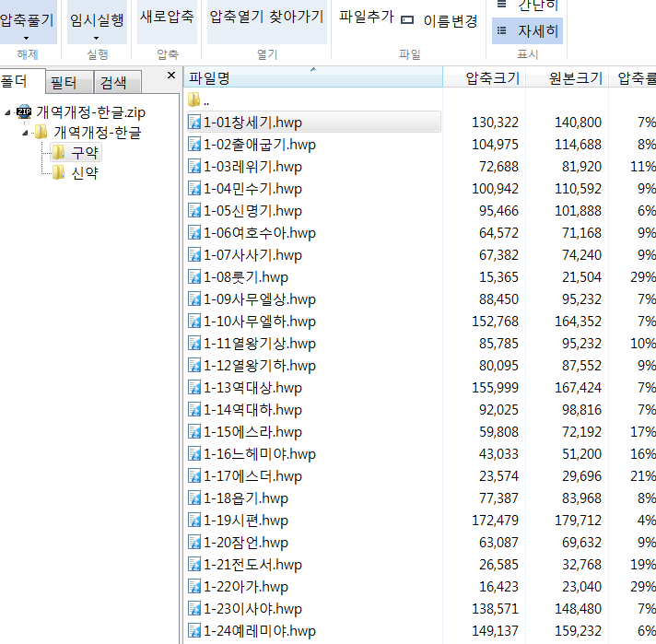The image size is (656, 644).
Task: Select file icon of 1-10사무엘하.hwp
Action: (x=194, y=322)
